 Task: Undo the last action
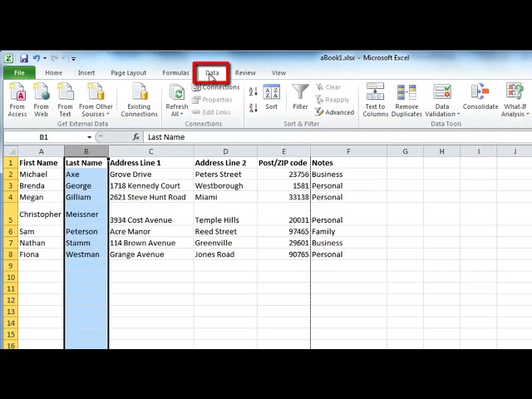click(36, 58)
